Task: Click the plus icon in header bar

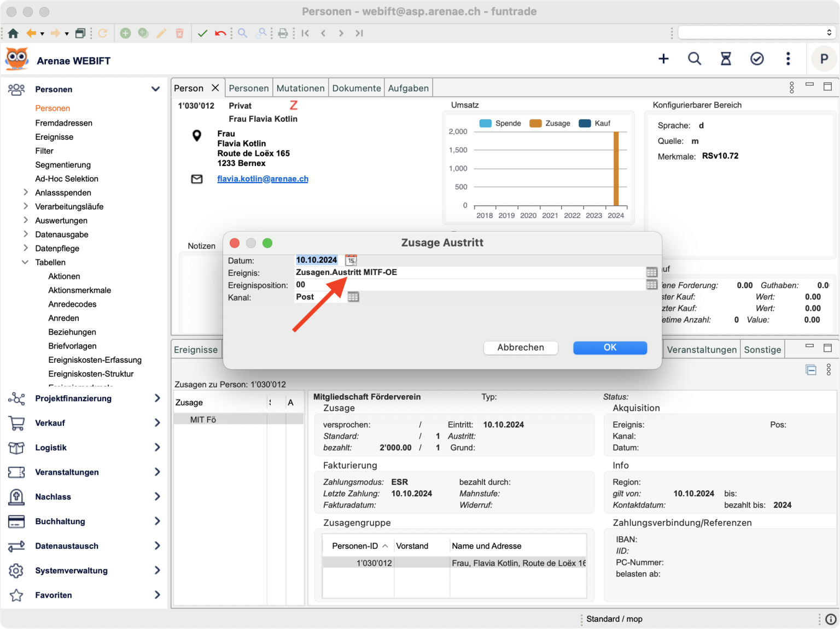Action: (663, 59)
